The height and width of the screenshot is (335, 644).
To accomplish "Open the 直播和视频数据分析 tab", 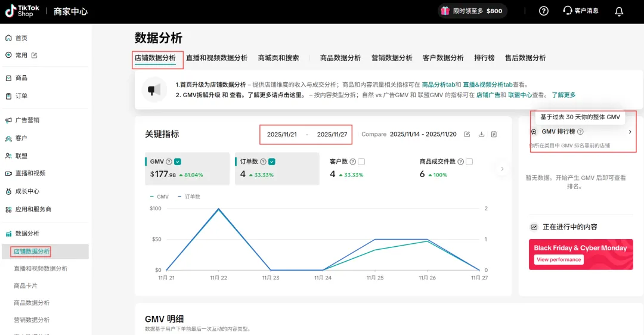I will [216, 58].
